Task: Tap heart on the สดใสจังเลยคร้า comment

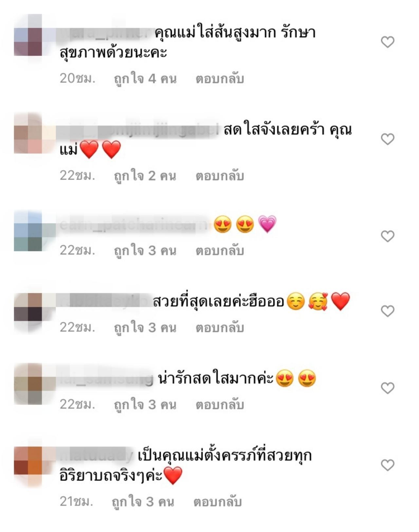Action: coord(388,139)
